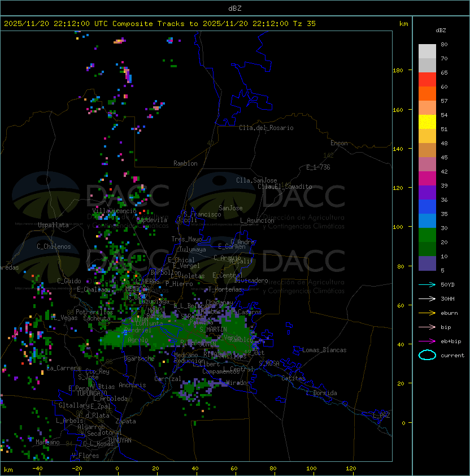Click the slate 5-10 dBZ legend swatch

pos(427,263)
